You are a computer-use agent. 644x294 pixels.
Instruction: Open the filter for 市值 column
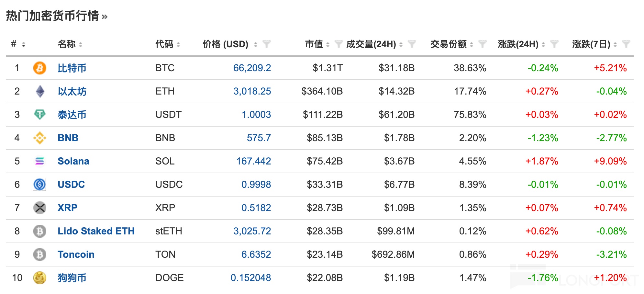[339, 44]
